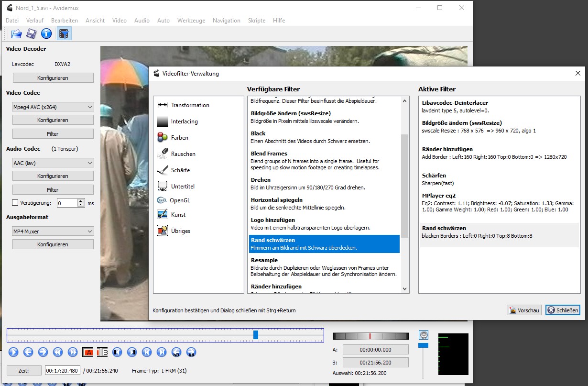
Task: Select the Interlacing filter category
Action: (184, 121)
